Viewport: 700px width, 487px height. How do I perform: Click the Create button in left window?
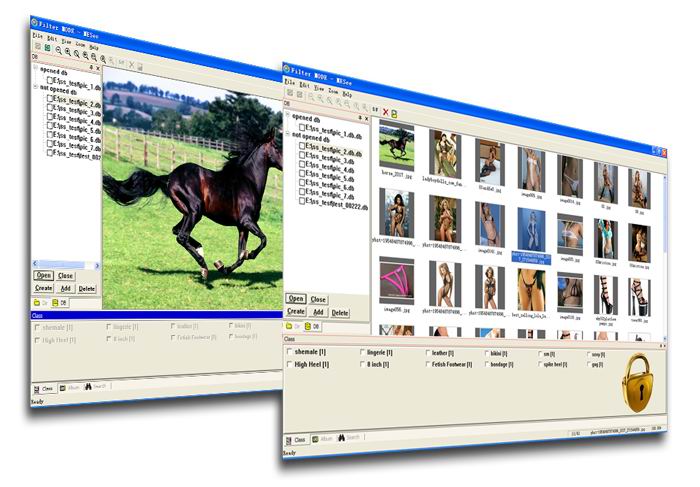[x=43, y=288]
